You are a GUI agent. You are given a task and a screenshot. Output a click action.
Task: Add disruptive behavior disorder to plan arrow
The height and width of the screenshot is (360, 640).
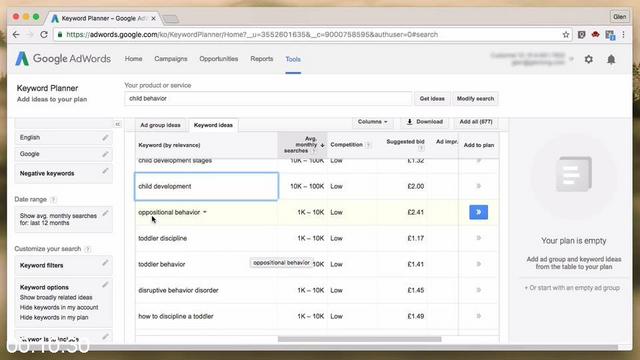click(x=479, y=290)
